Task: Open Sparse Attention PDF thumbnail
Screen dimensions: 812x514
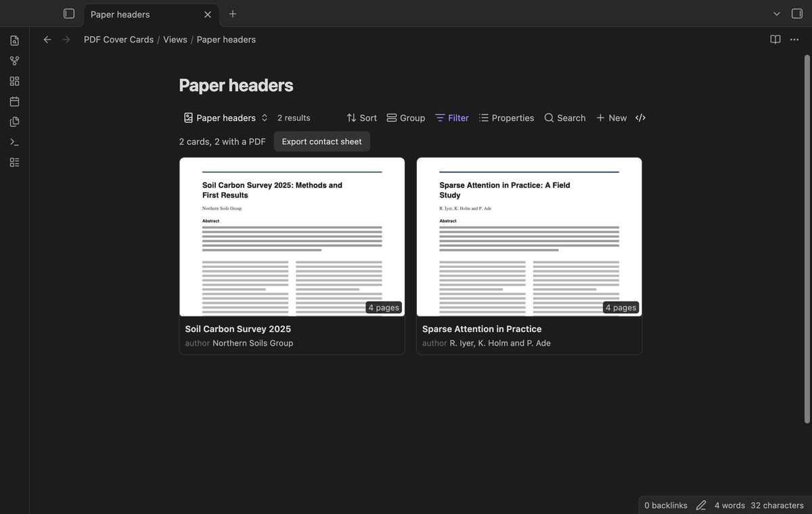Action: (529, 237)
